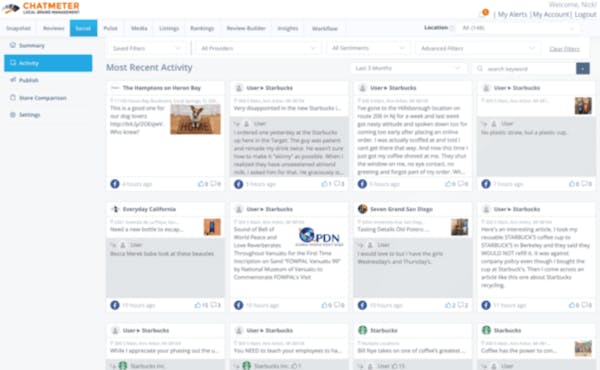This screenshot has height=370, width=600.
Task: Open the Last 3 Months date range dropdown
Action: coord(408,68)
